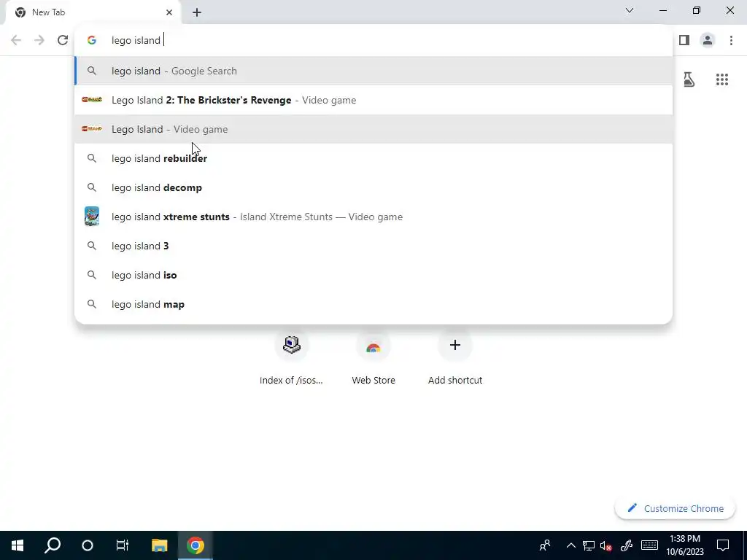Open Task View on the taskbar
The height and width of the screenshot is (560, 747).
123,545
